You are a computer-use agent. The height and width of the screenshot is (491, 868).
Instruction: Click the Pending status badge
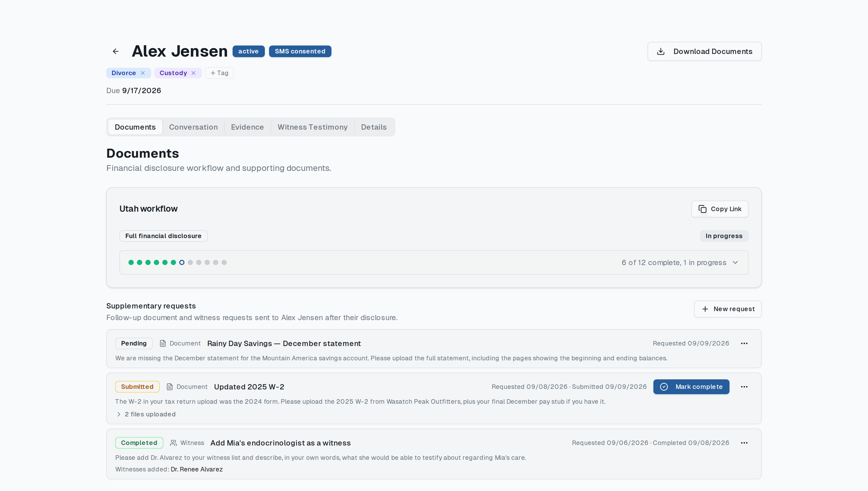click(x=134, y=343)
